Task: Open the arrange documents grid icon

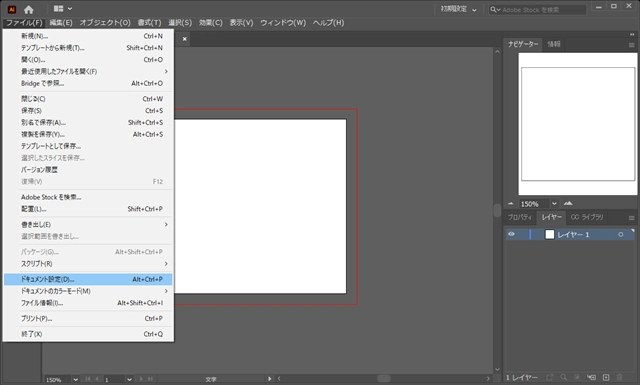Action: [58, 9]
